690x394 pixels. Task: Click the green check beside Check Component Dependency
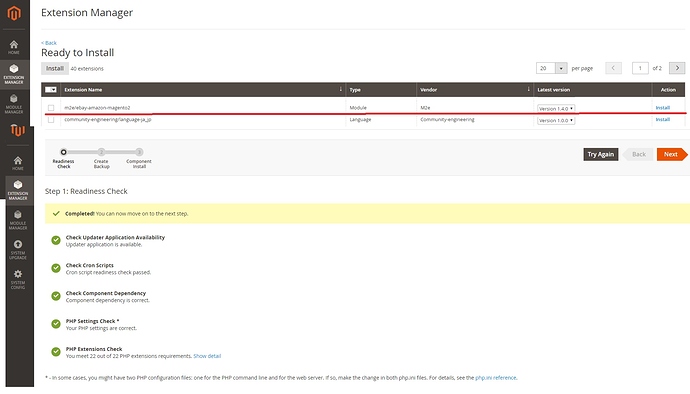click(x=56, y=296)
